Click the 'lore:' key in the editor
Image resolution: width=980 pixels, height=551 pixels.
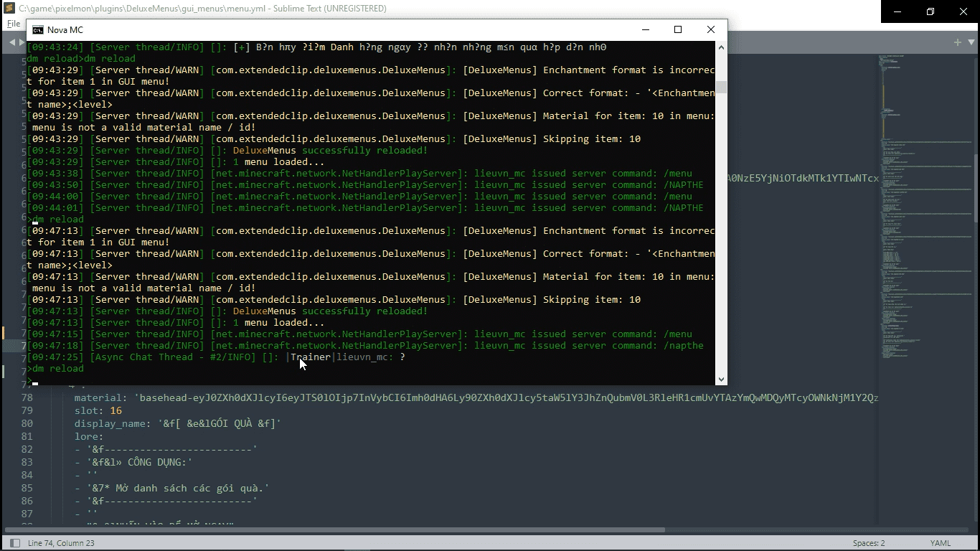point(89,436)
